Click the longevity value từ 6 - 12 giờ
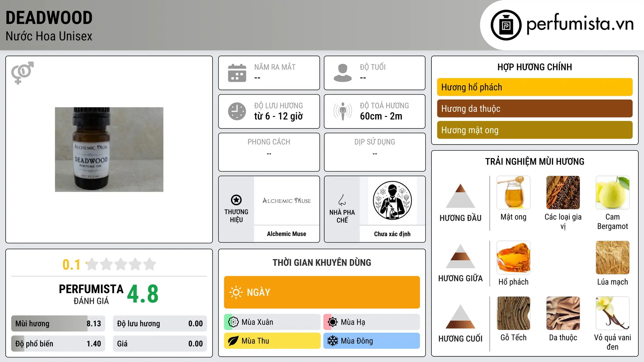 [279, 116]
